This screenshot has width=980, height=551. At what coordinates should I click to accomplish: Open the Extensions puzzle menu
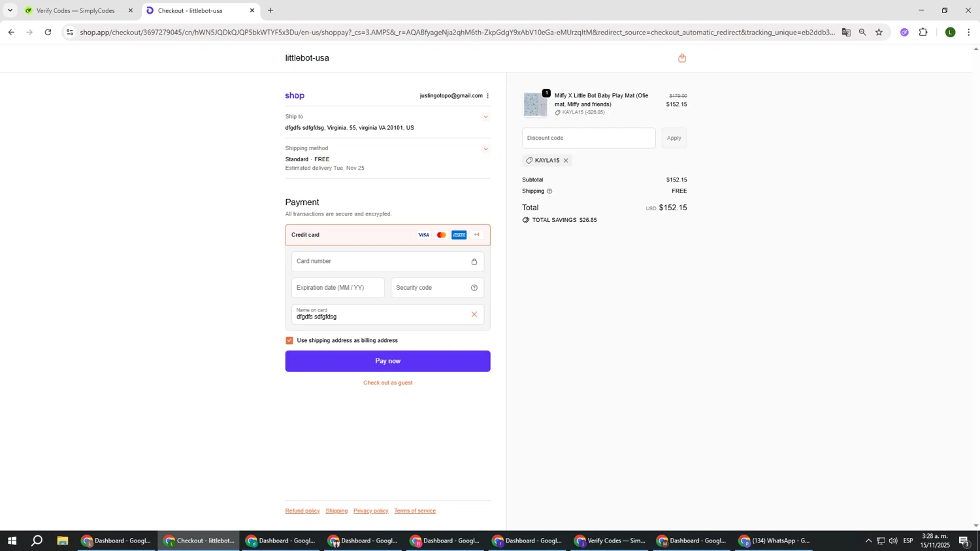923,32
